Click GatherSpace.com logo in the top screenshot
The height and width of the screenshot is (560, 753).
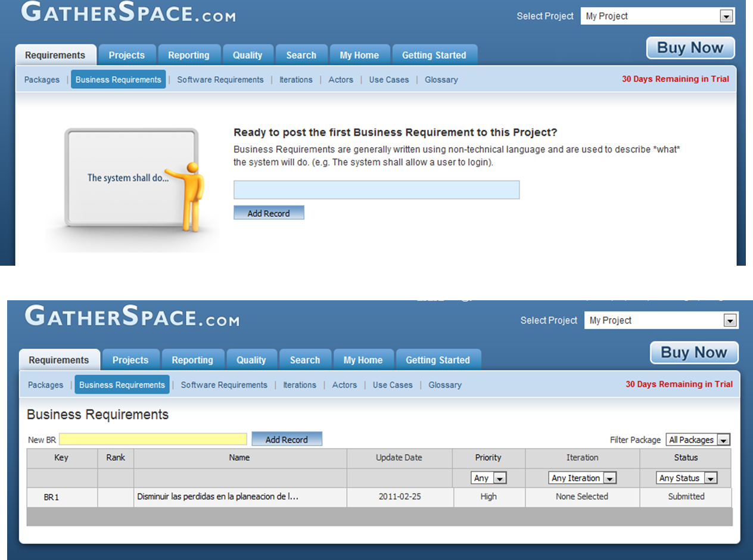pyautogui.click(x=128, y=13)
